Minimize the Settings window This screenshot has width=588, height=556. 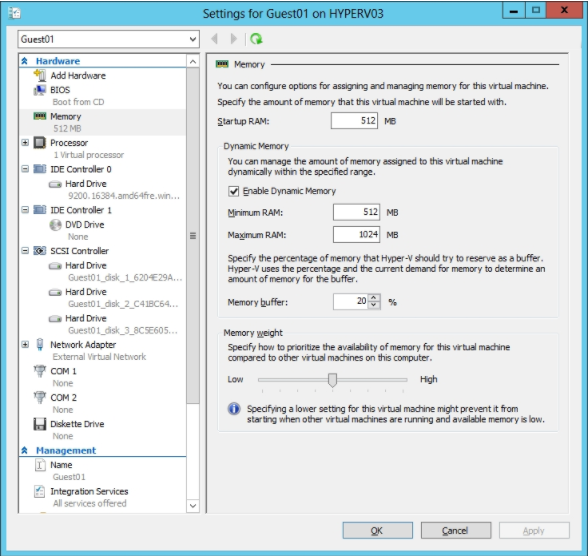click(x=514, y=11)
